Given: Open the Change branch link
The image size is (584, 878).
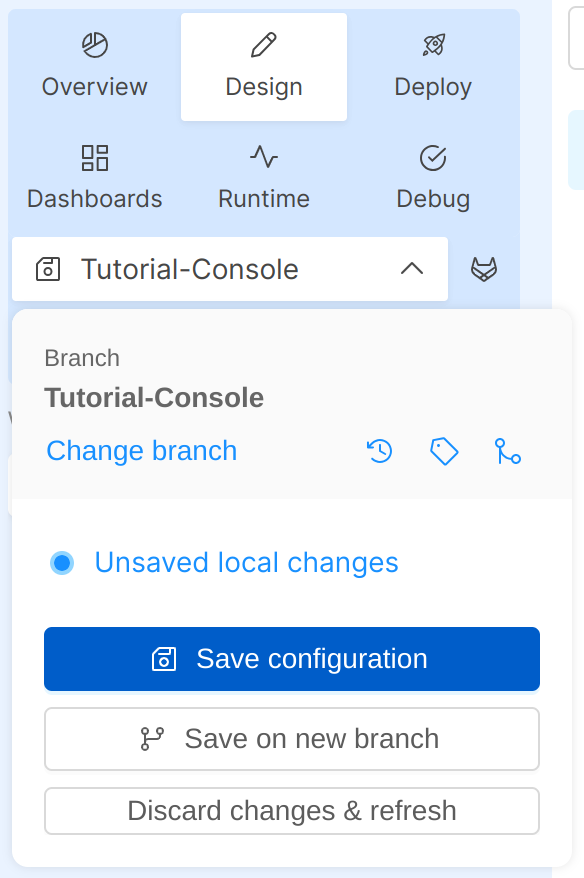Looking at the screenshot, I should tap(141, 451).
